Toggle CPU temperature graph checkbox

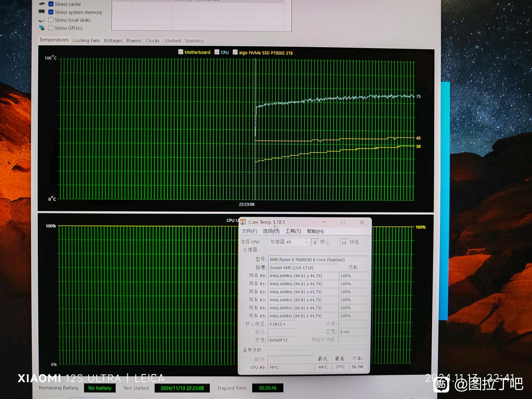[x=217, y=52]
